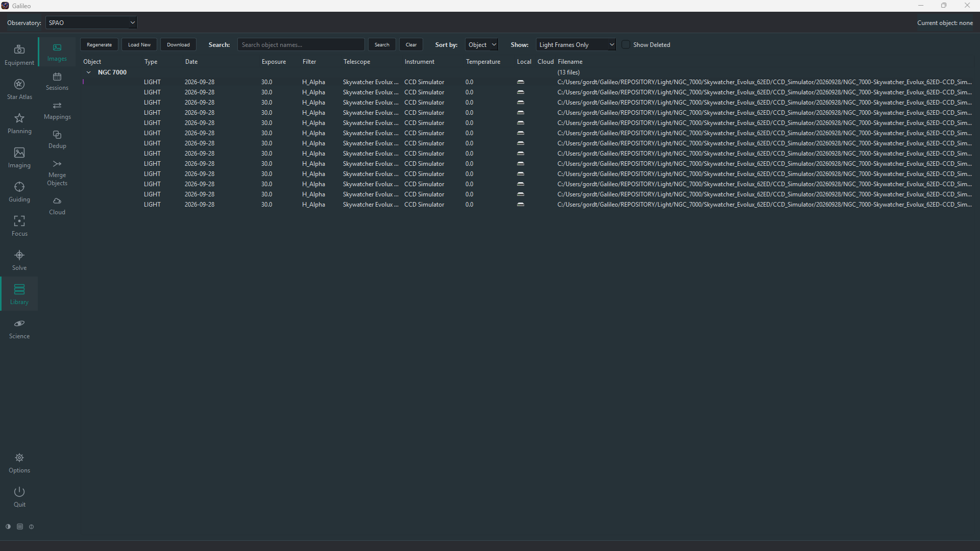Open the Focus section
The height and width of the screenshot is (551, 980).
[x=19, y=226]
